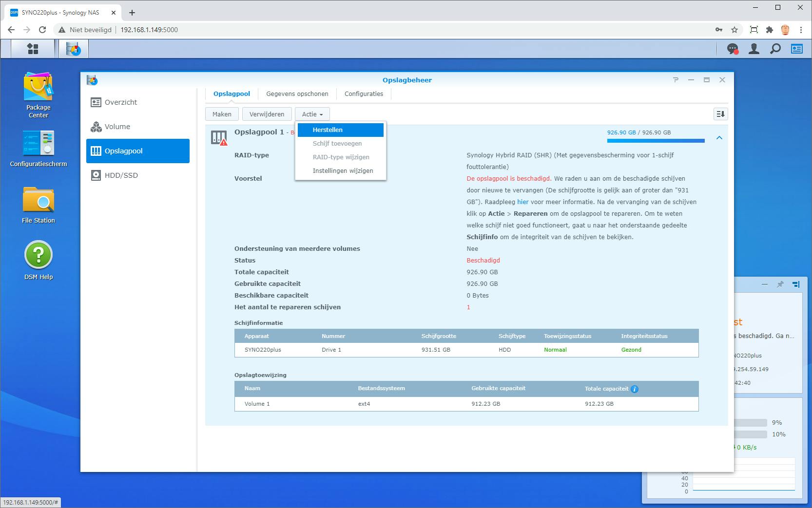Select Herstellen from the Actie menu
Viewport: 812px width, 508px height.
click(341, 130)
